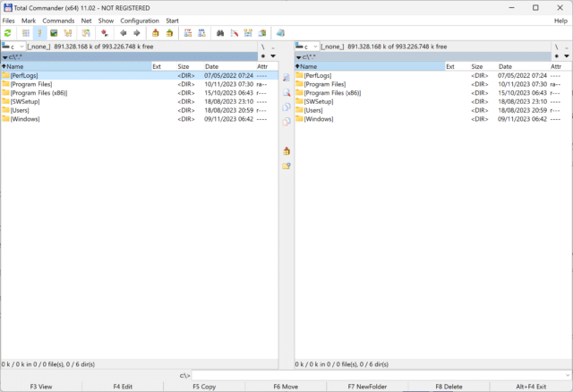
Task: Click the Pack files toolbar icon
Action: click(155, 33)
